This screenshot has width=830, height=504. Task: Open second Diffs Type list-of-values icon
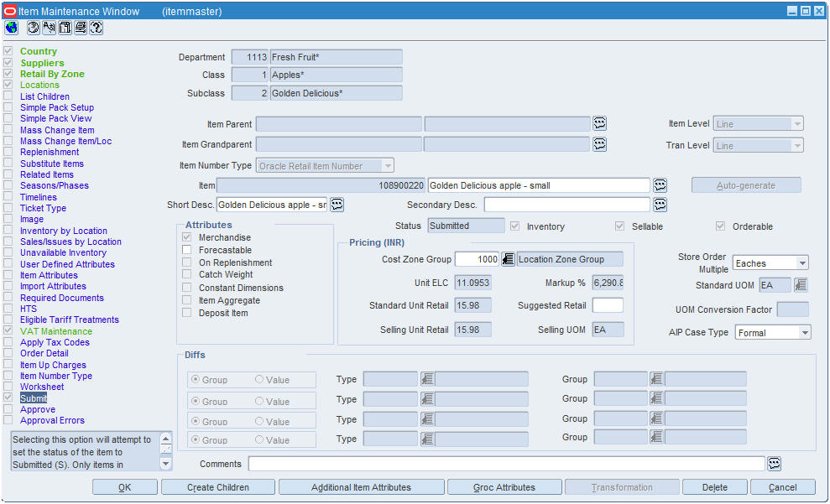pos(427,399)
